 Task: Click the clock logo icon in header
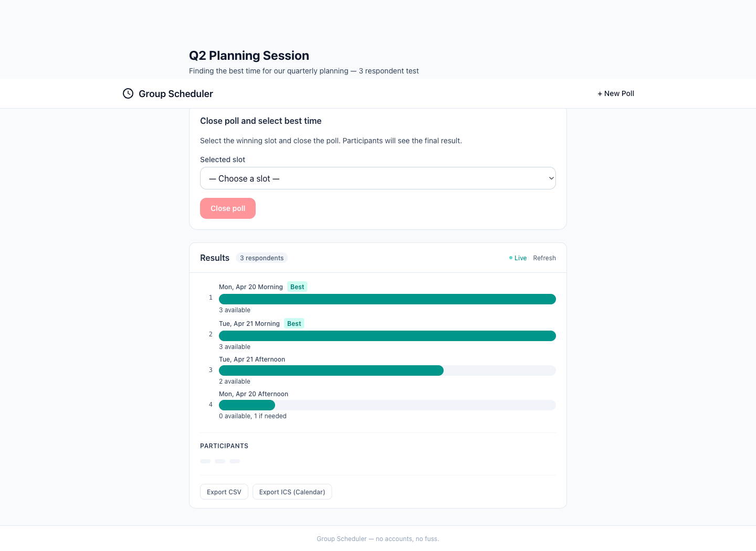pyautogui.click(x=128, y=93)
